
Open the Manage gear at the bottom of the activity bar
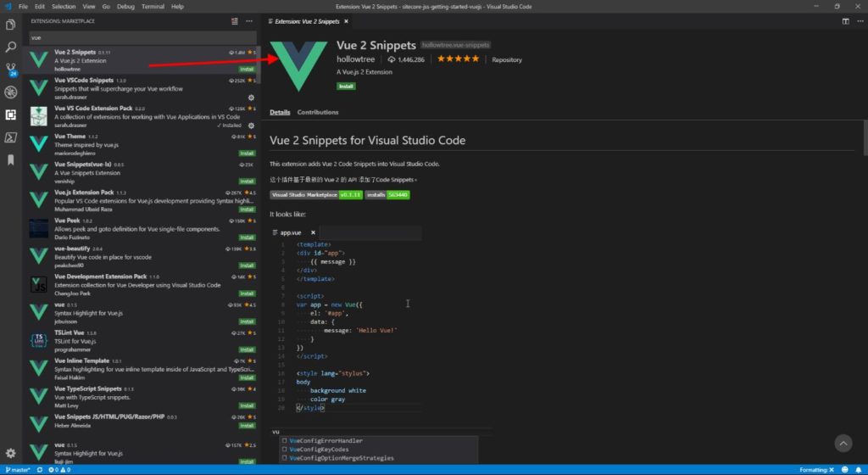(x=10, y=453)
